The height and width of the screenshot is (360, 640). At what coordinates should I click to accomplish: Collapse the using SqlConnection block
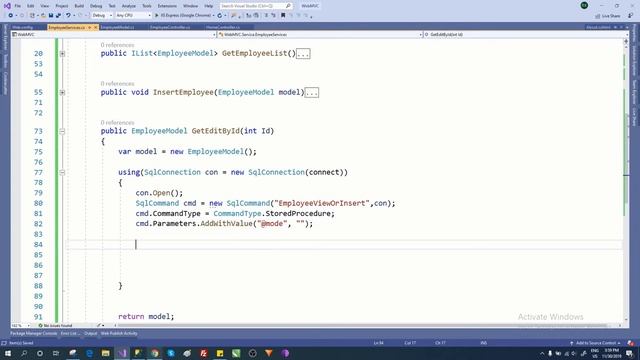point(62,173)
